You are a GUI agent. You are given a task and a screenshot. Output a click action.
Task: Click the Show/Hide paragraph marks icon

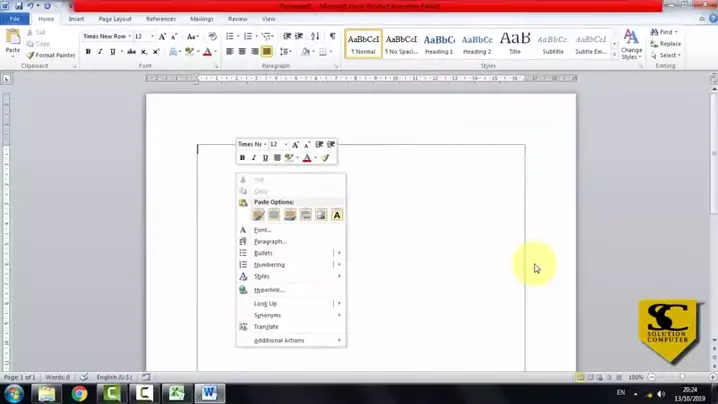click(x=333, y=36)
